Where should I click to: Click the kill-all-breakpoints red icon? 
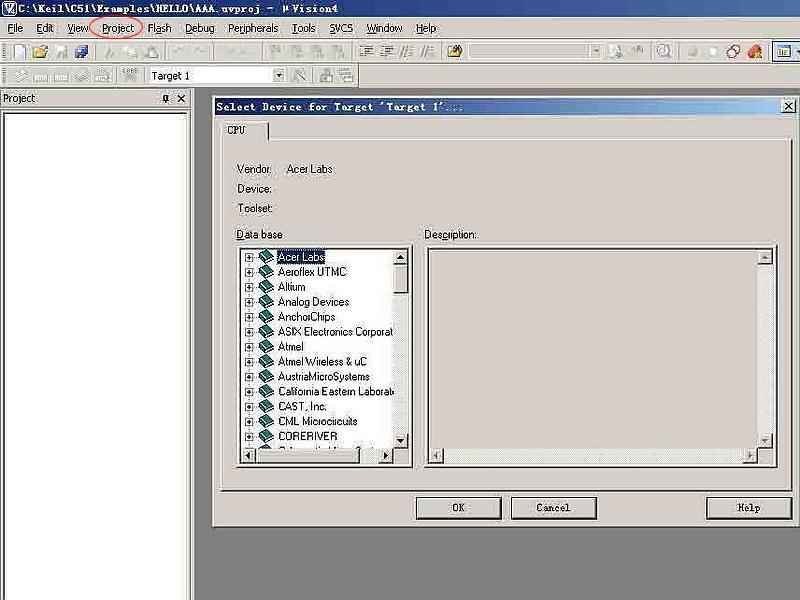click(755, 52)
